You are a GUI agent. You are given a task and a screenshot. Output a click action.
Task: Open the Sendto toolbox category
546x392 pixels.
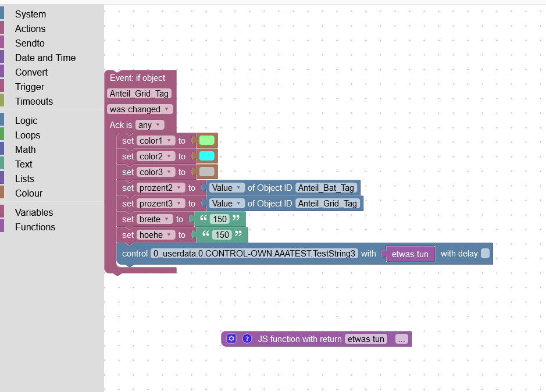pyautogui.click(x=30, y=44)
